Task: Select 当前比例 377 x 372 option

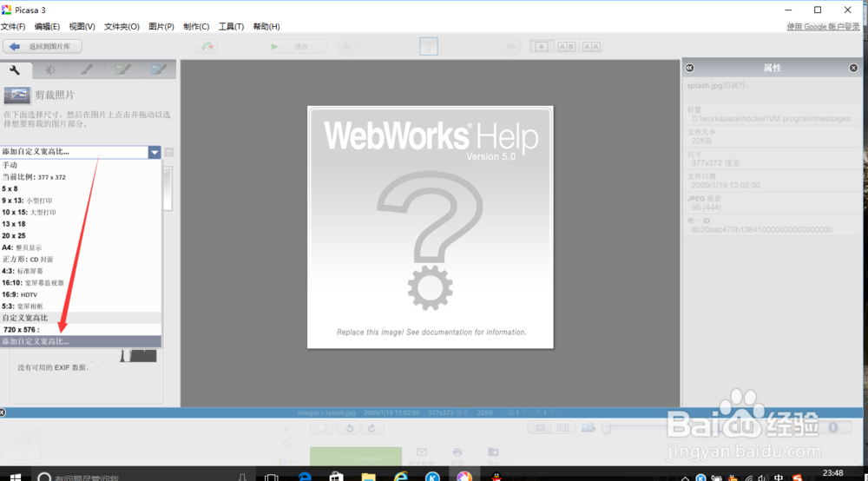Action: click(81, 177)
